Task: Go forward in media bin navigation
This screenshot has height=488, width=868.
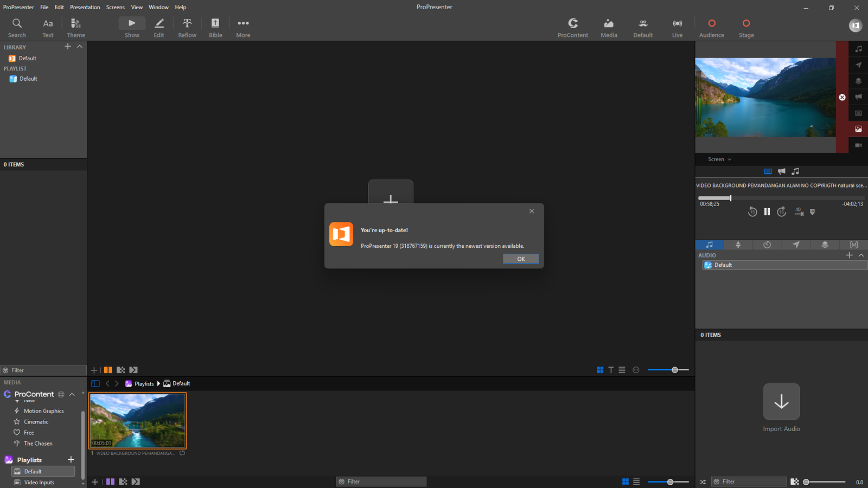Action: point(117,383)
